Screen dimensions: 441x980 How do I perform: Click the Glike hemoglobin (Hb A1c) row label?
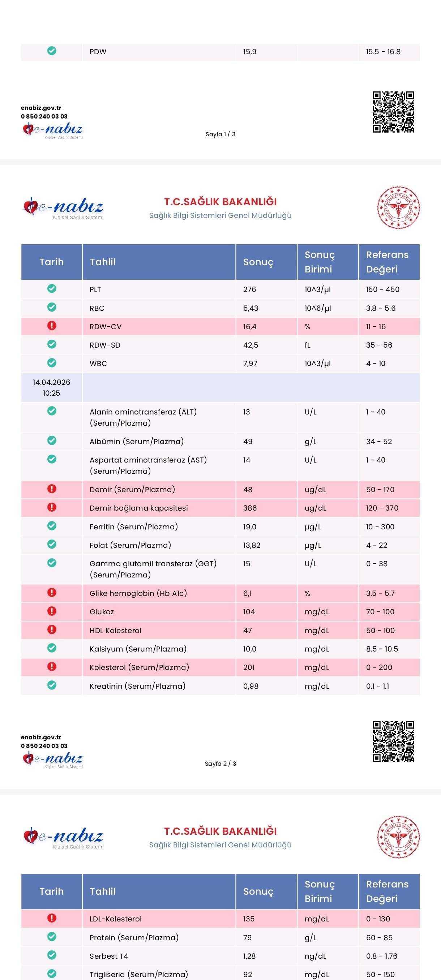[x=138, y=593]
